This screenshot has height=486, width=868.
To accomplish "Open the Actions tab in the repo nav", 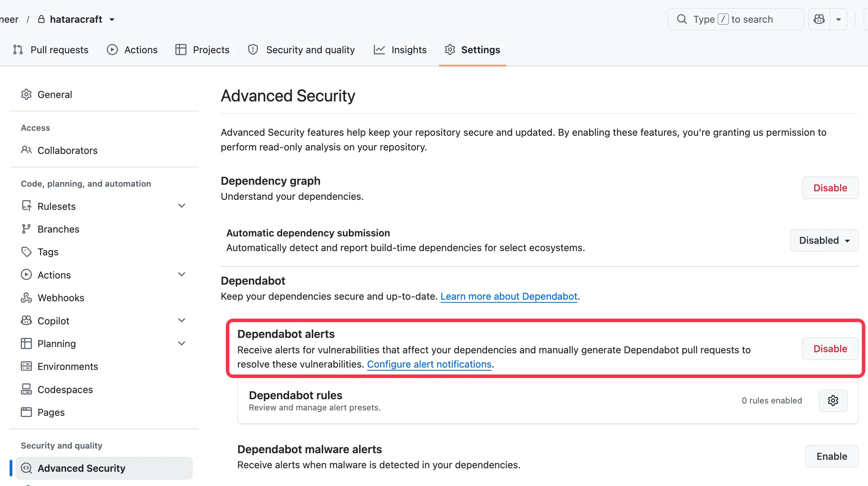I will [132, 50].
